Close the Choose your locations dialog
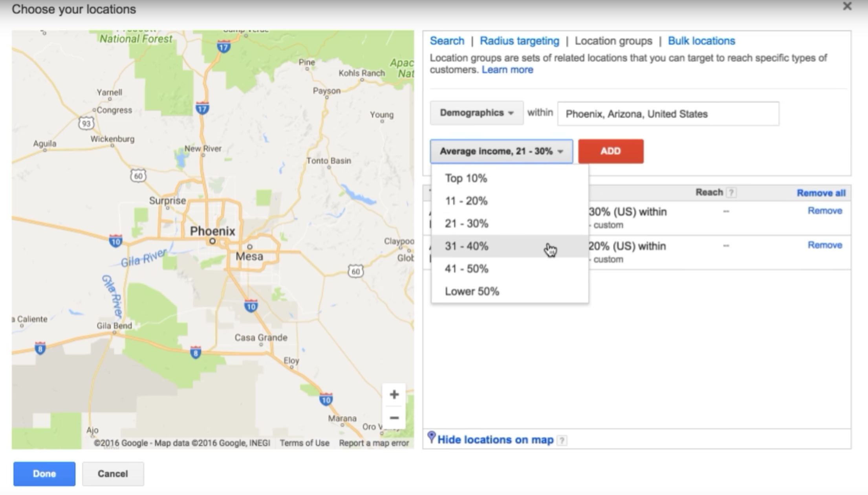 [x=847, y=7]
